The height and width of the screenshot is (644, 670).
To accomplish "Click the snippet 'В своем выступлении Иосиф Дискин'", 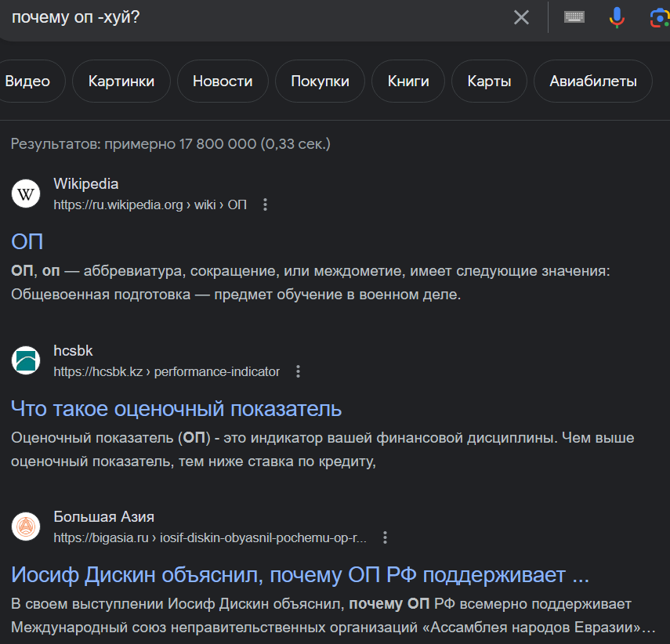I will [x=333, y=616].
